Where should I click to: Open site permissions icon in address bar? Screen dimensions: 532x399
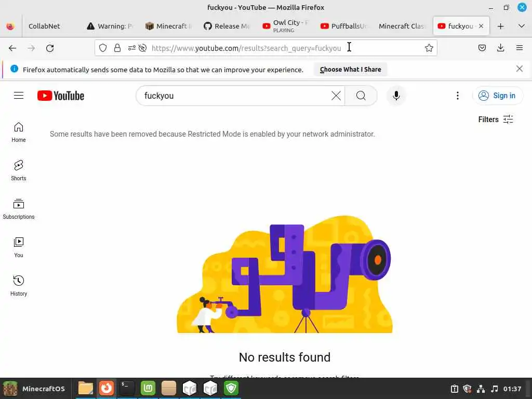pos(131,48)
